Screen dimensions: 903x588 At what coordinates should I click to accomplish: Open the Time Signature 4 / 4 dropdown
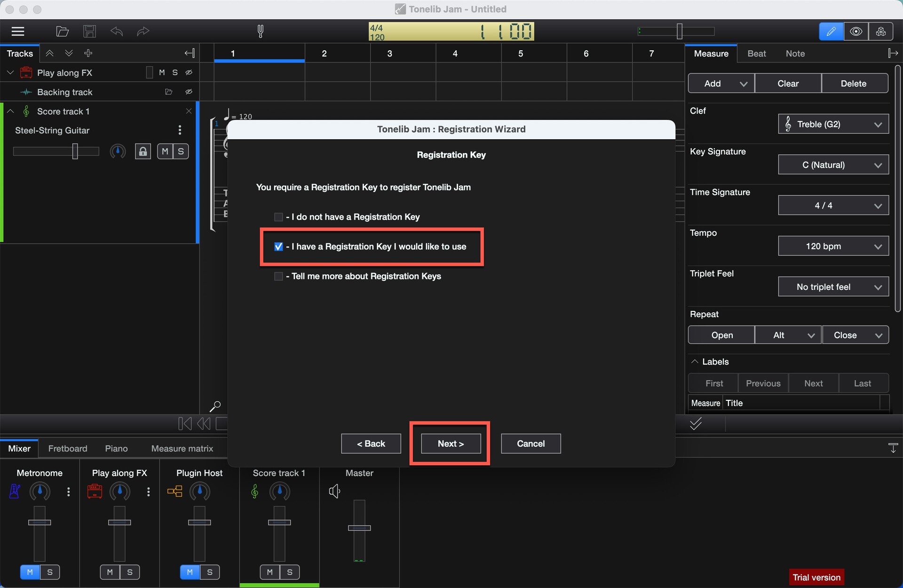pyautogui.click(x=833, y=206)
